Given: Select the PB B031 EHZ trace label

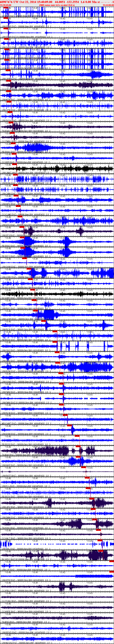Looking at the screenshot, I should 26,496.
